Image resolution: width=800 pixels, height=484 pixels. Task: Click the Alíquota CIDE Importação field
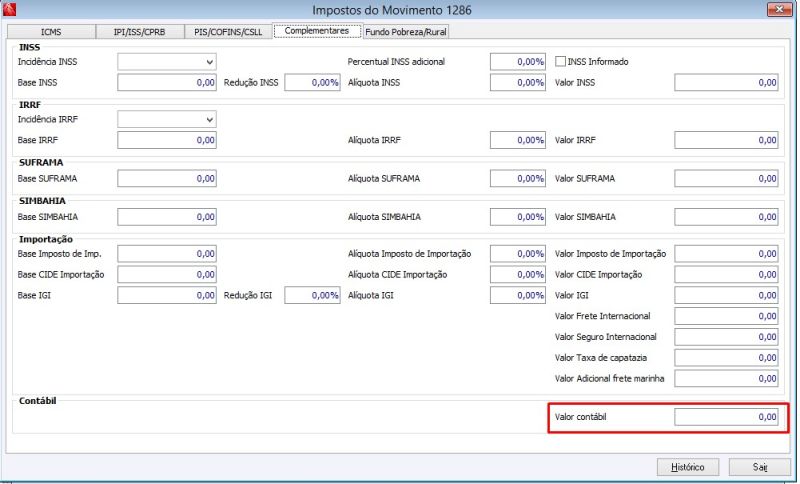click(518, 275)
